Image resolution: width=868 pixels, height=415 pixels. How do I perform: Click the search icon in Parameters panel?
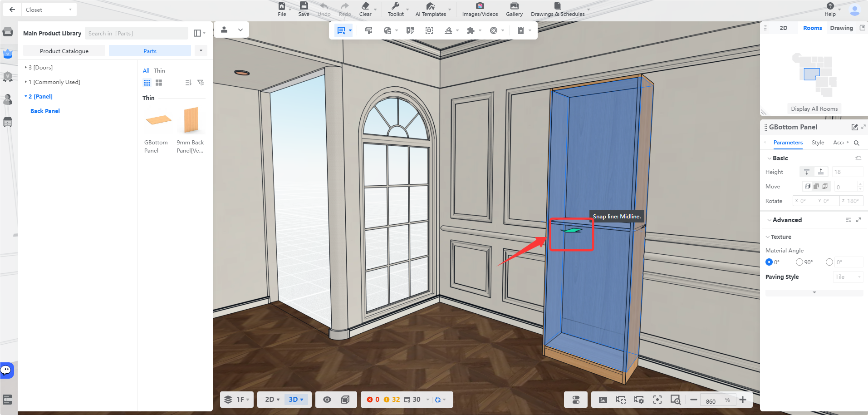(x=856, y=143)
